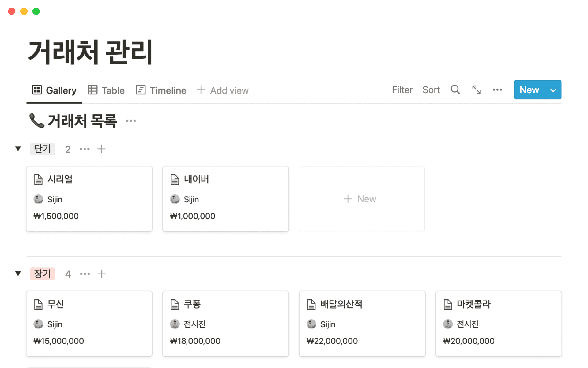Screen dimensions: 588x368
Task: Collapse the 장기 group triangle
Action: tap(18, 274)
